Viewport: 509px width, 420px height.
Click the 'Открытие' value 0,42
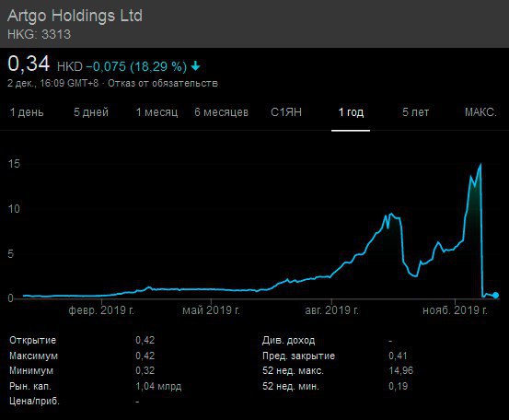tap(145, 340)
